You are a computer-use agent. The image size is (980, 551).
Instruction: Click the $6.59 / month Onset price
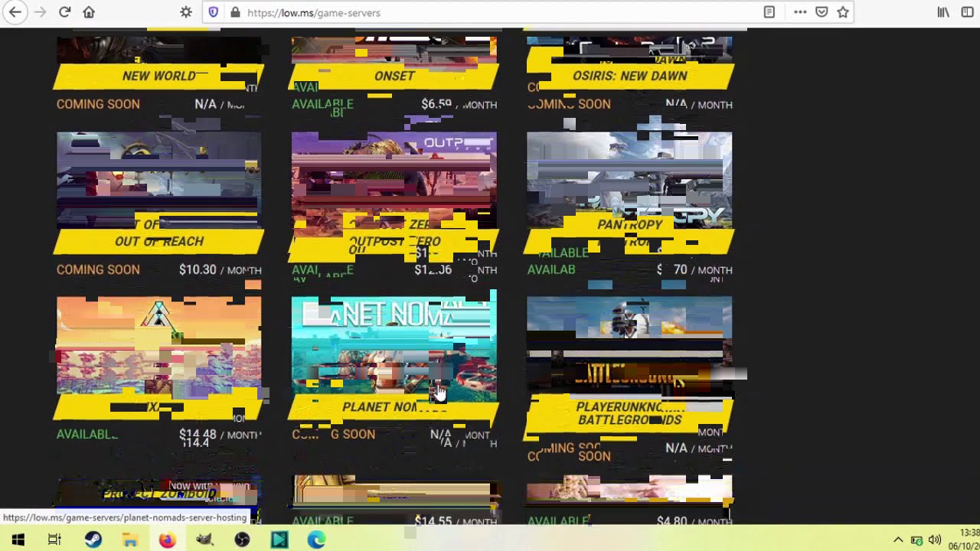(459, 104)
